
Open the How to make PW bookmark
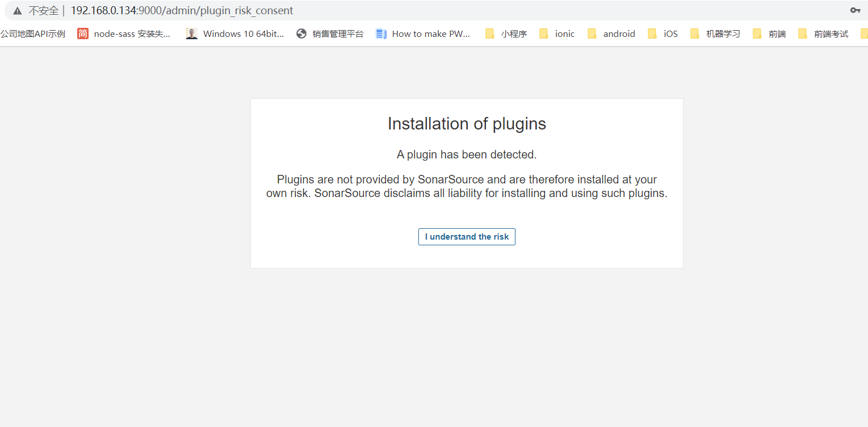[423, 34]
